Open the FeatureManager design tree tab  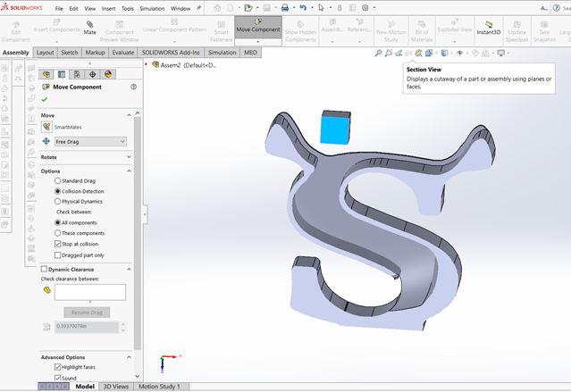point(46,74)
